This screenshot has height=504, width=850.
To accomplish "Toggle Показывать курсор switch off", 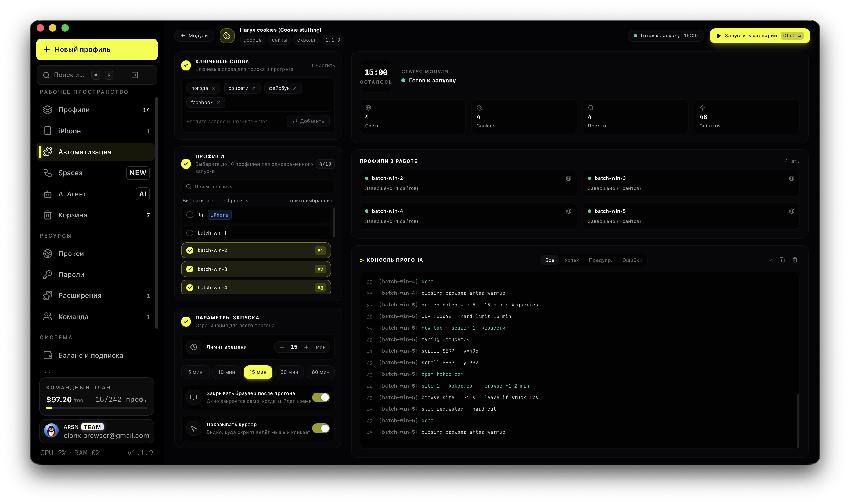I will click(x=321, y=429).
